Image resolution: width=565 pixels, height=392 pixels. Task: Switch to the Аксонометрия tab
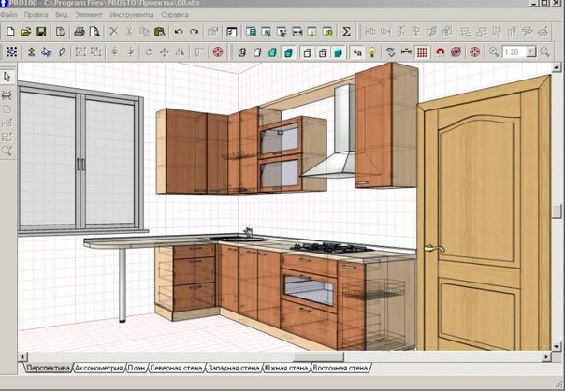pyautogui.click(x=98, y=369)
